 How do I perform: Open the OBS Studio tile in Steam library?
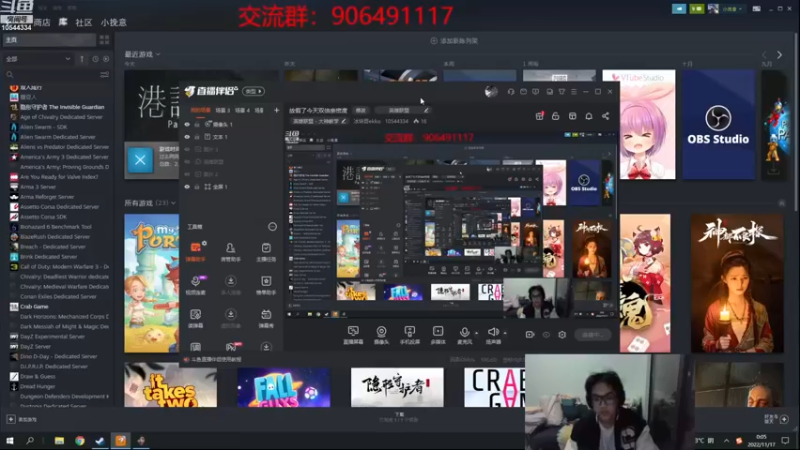718,124
